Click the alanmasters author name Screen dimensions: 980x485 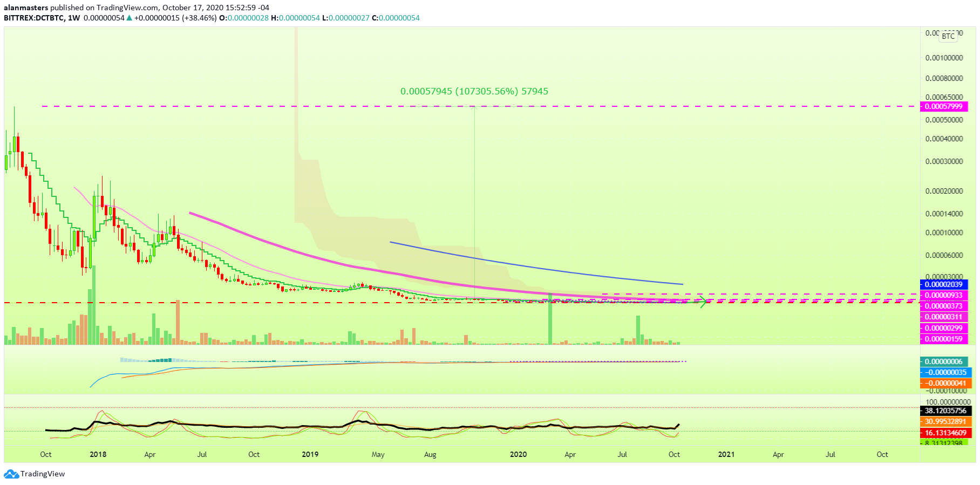(x=26, y=8)
